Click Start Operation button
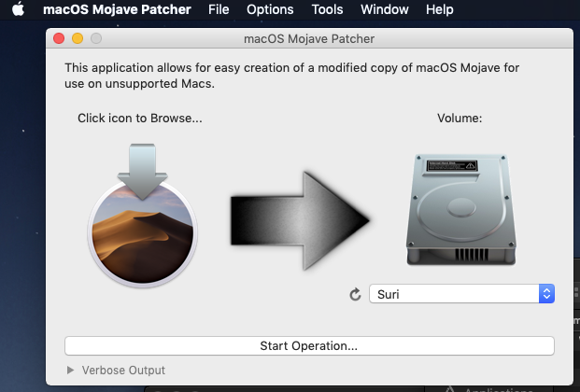The width and height of the screenshot is (580, 392). 309,345
